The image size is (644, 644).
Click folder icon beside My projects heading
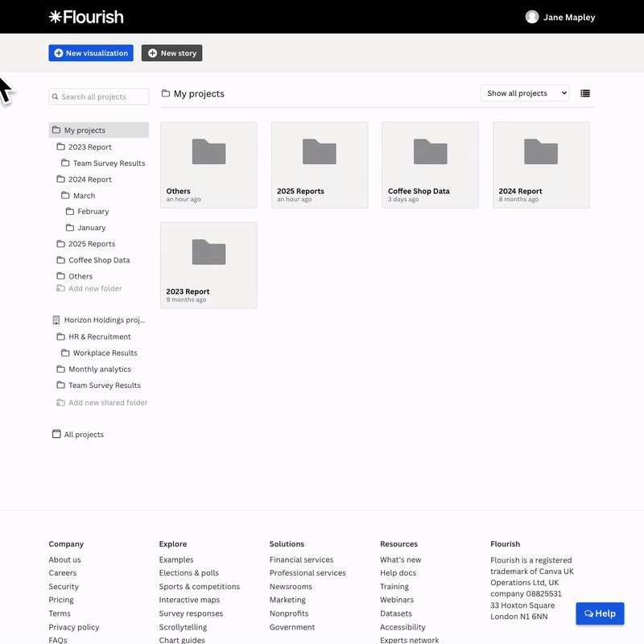[x=166, y=93]
